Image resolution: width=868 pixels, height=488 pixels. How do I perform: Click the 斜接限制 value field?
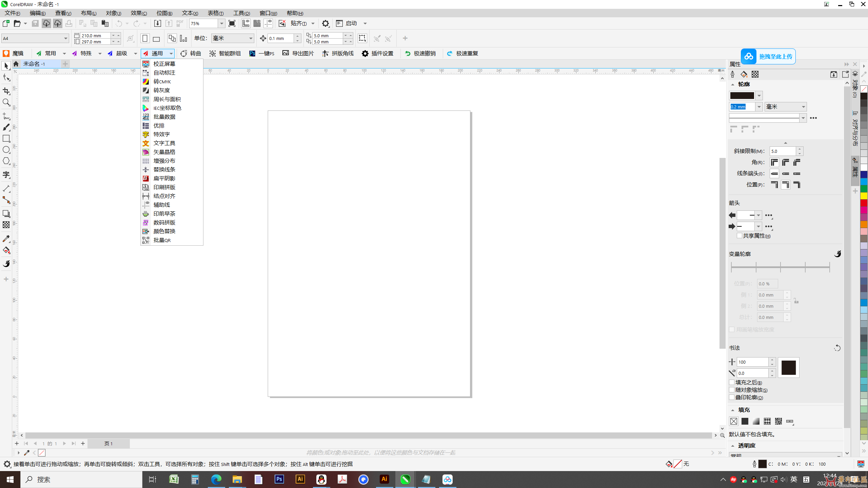(783, 151)
